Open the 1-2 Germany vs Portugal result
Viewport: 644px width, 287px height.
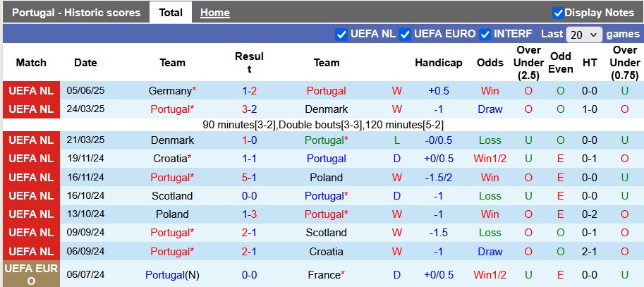[249, 91]
